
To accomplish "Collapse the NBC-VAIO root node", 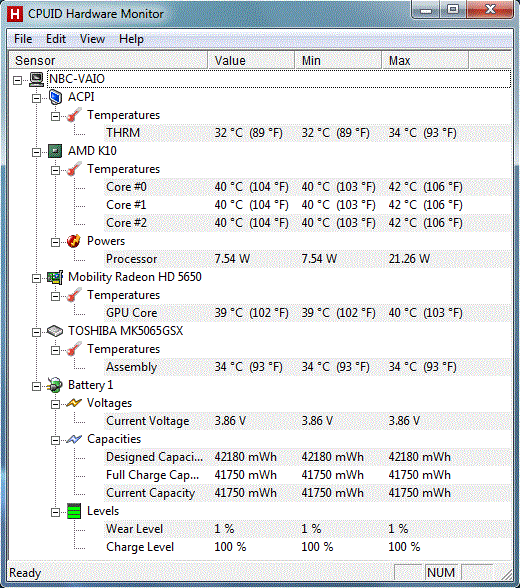I will [x=17, y=80].
